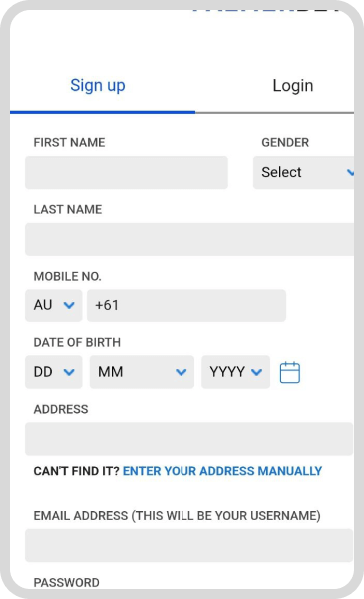364x599 pixels.
Task: Switch to the Sign up tab
Action: [x=98, y=85]
